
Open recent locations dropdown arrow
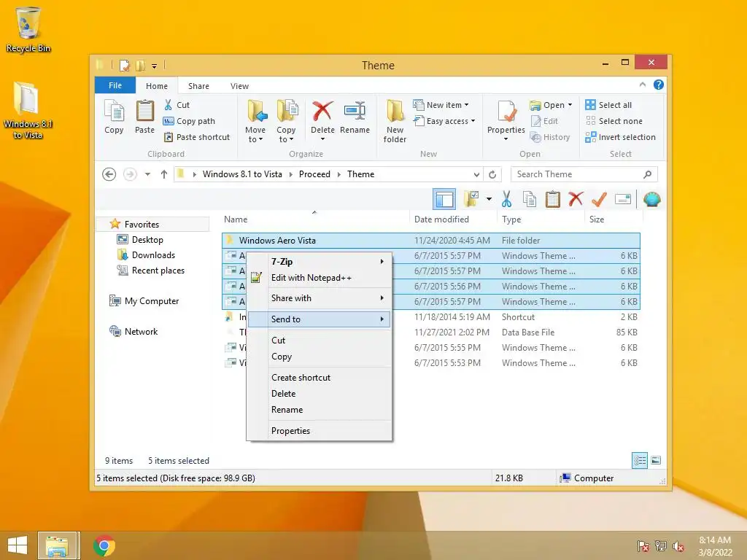(x=147, y=174)
